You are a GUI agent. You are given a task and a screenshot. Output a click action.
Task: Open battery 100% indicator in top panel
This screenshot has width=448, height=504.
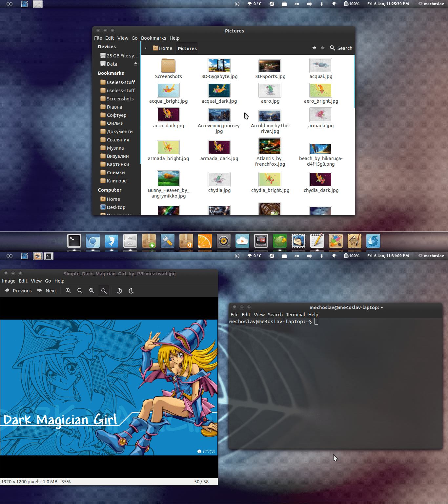click(352, 4)
